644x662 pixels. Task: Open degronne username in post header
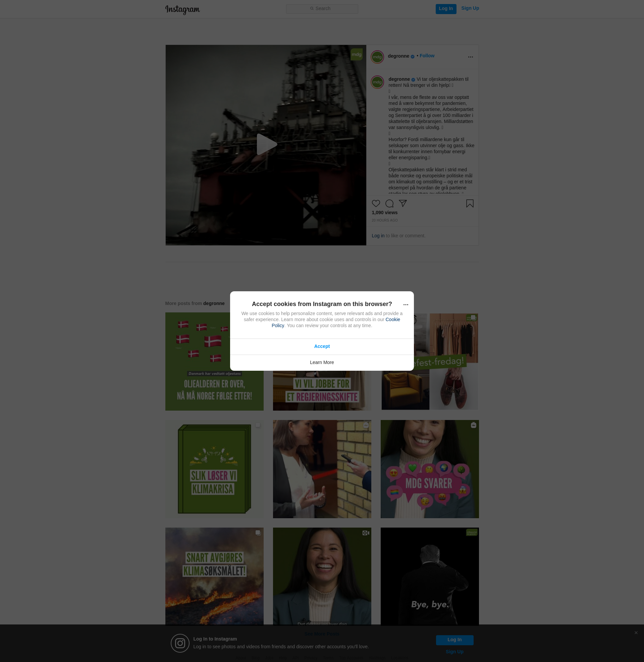398,56
